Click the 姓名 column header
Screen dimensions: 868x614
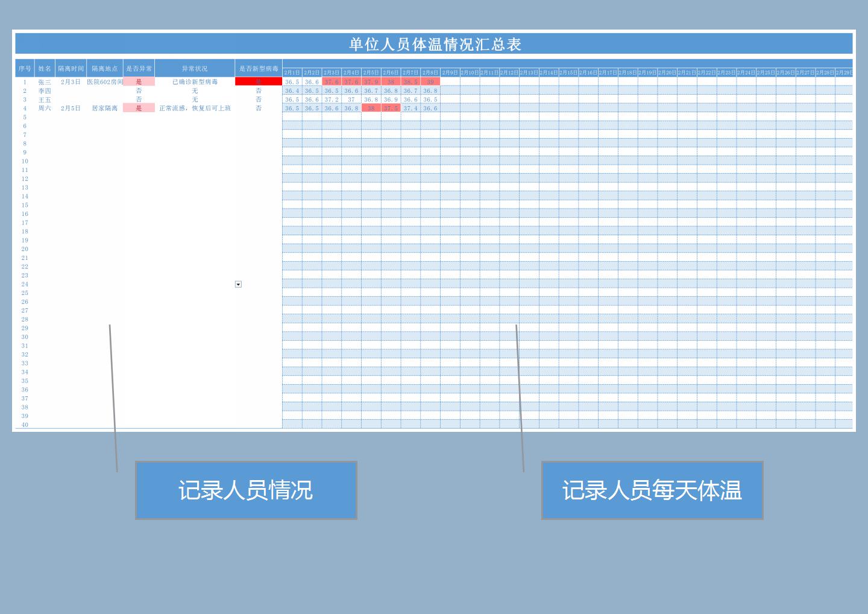[x=45, y=68]
